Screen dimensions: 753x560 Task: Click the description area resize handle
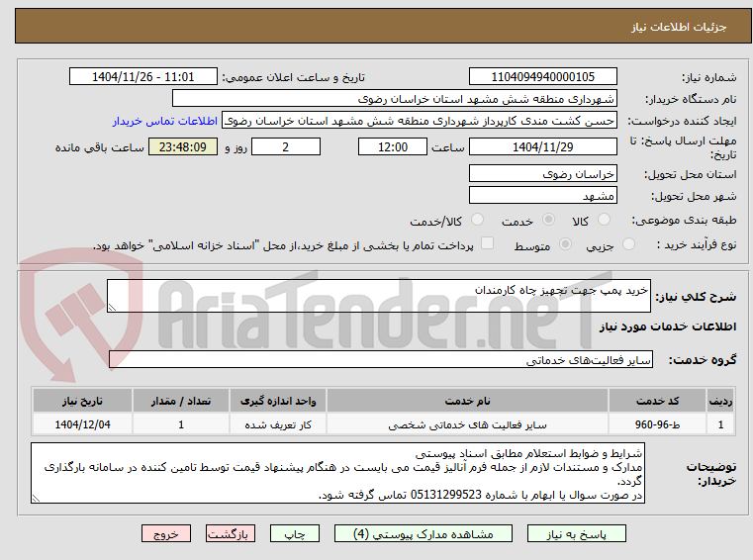coord(113,308)
